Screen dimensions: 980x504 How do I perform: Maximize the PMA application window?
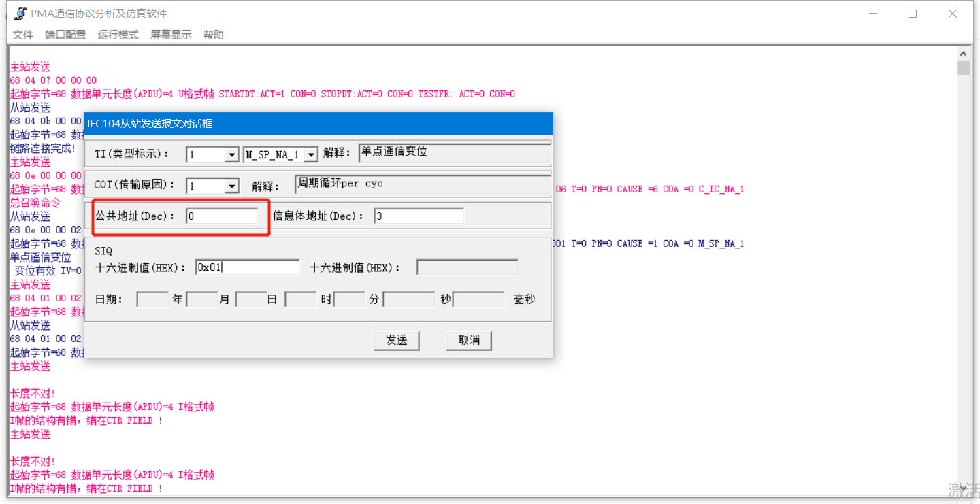(x=913, y=14)
